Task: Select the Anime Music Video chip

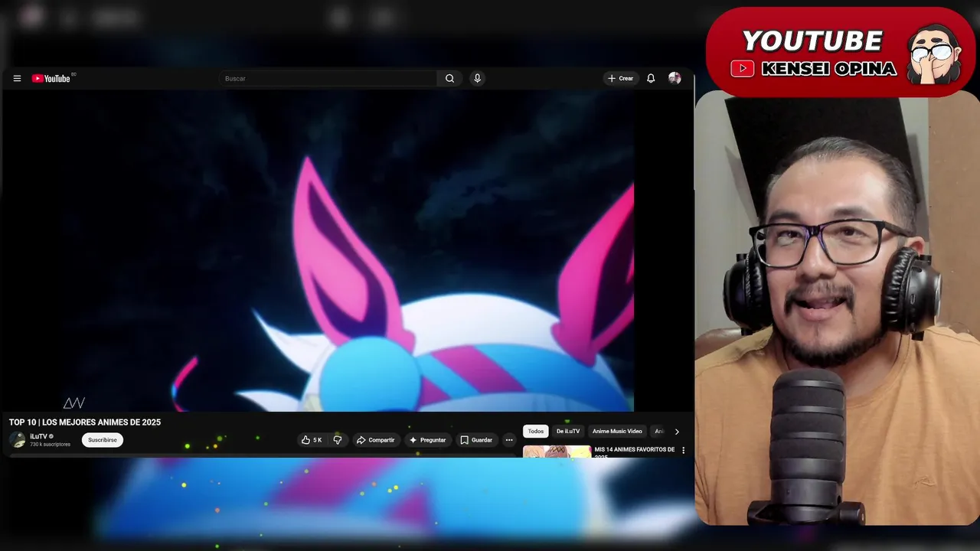Action: [x=617, y=432]
